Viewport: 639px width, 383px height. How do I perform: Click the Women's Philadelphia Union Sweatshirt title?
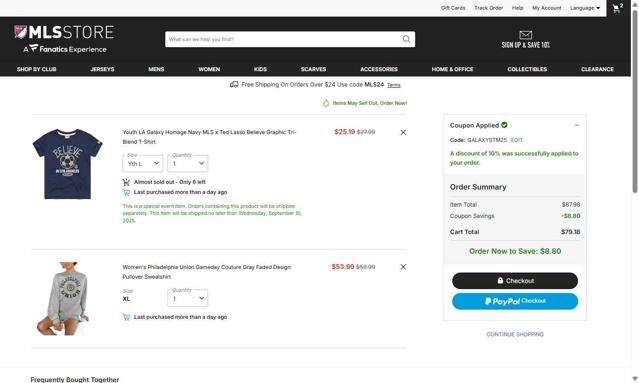coord(207,272)
